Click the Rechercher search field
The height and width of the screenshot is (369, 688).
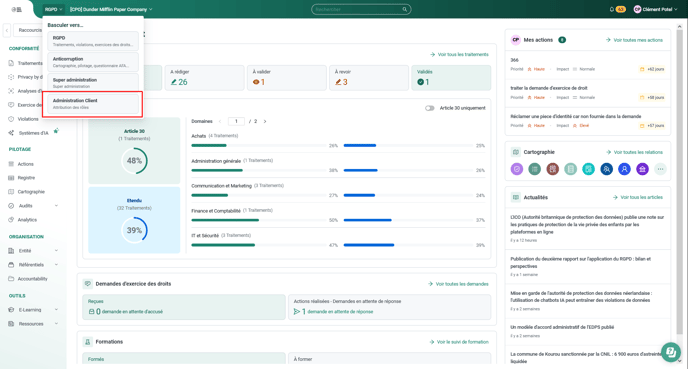pos(361,9)
